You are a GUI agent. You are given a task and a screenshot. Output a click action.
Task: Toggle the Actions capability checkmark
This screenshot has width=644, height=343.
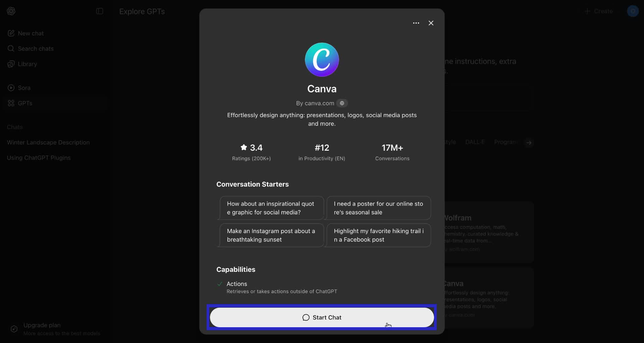pyautogui.click(x=219, y=284)
